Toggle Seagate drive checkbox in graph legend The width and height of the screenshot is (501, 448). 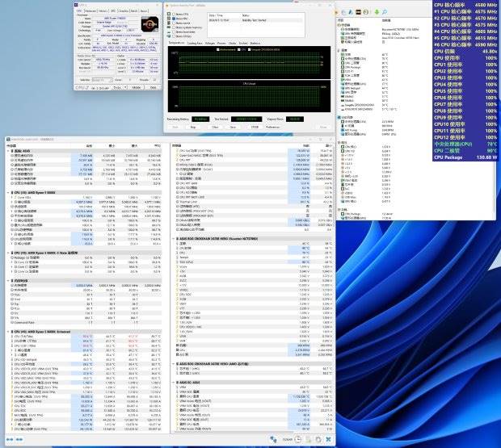[x=249, y=49]
